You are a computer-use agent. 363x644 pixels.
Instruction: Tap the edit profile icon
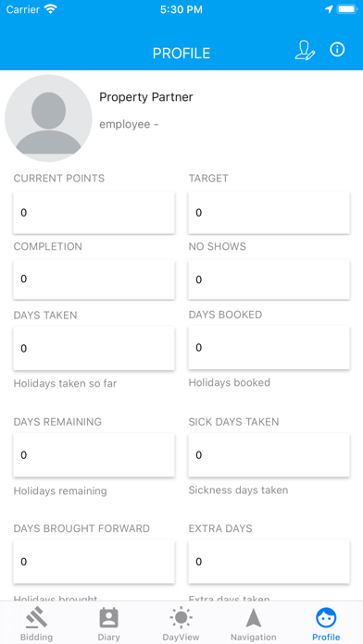(305, 51)
